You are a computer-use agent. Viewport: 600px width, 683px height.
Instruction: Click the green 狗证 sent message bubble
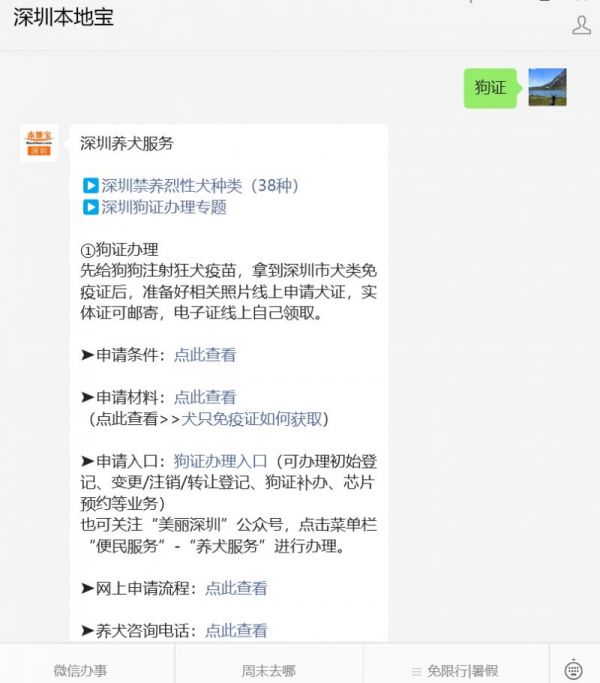click(491, 88)
